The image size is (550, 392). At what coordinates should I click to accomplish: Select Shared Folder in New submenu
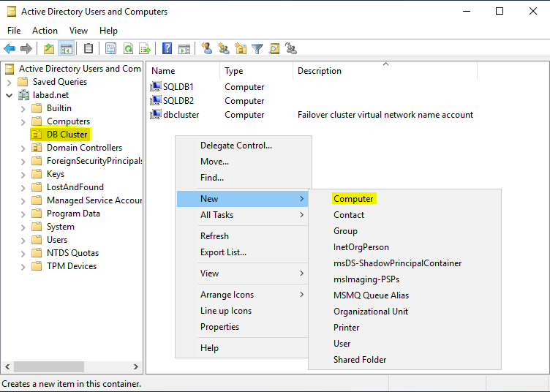pyautogui.click(x=404, y=360)
